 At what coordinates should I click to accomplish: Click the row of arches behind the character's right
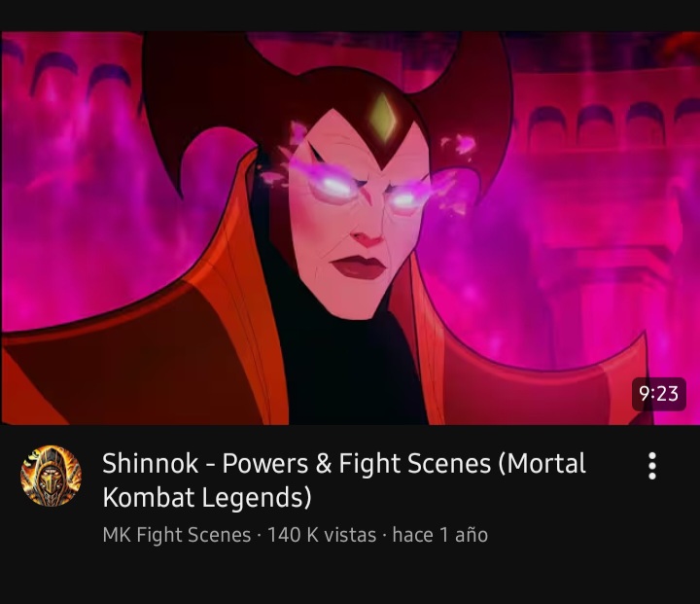pyautogui.click(x=607, y=123)
